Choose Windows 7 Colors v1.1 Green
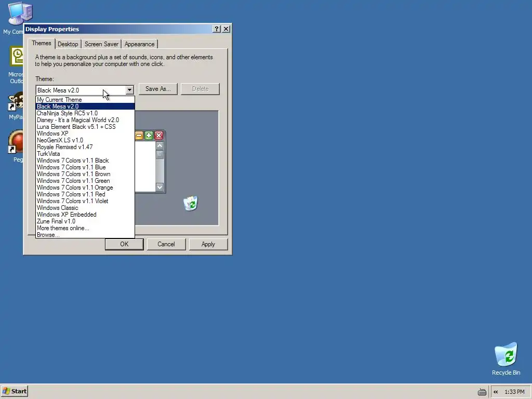Viewport: 532px width, 399px height. click(x=85, y=181)
